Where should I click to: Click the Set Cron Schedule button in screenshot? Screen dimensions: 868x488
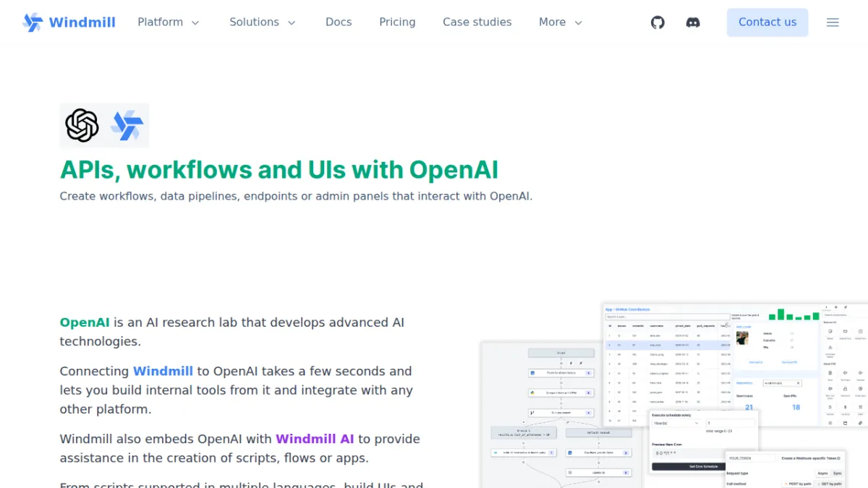tap(703, 466)
